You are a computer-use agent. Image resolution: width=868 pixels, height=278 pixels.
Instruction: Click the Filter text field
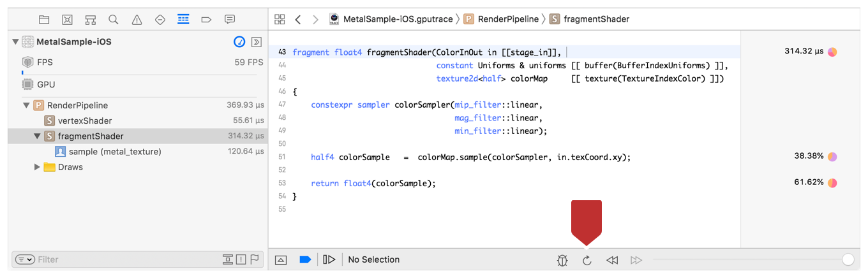pos(128,260)
